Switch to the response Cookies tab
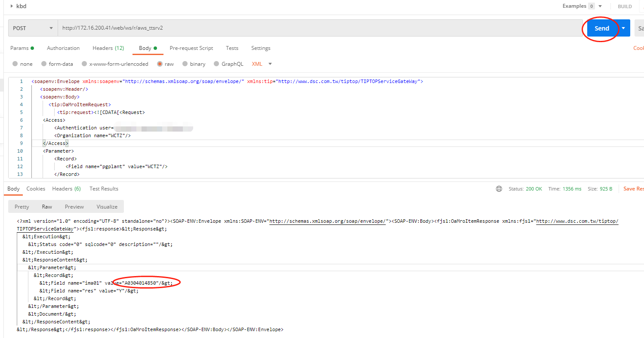 tap(36, 189)
